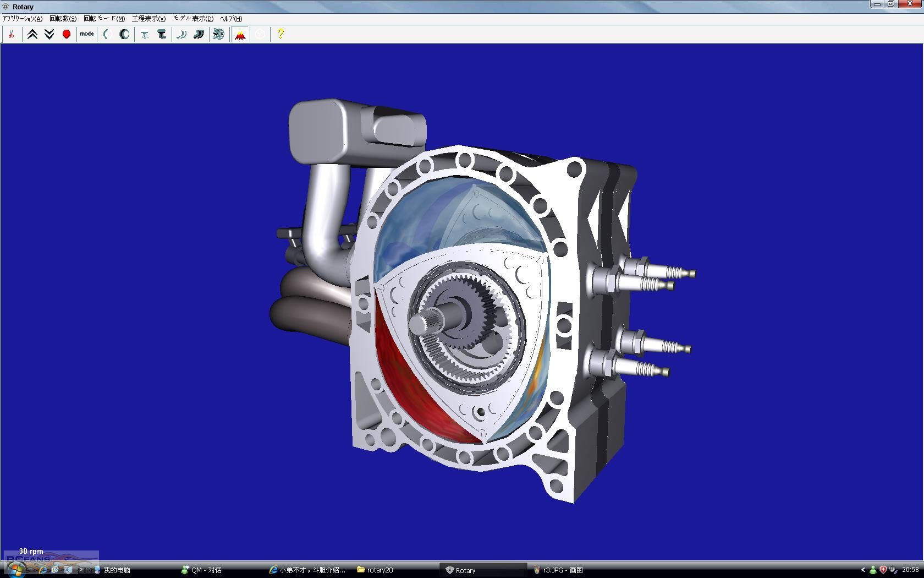The height and width of the screenshot is (578, 924).
Task: Click the engine assembly icon
Action: (x=219, y=34)
